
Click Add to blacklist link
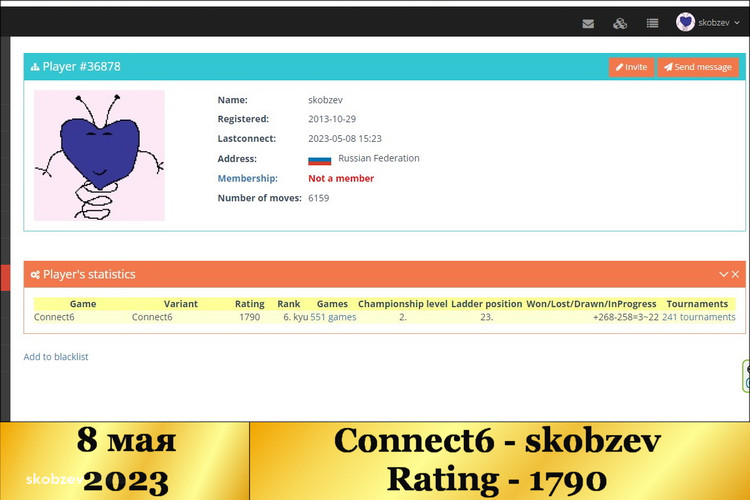pos(56,356)
